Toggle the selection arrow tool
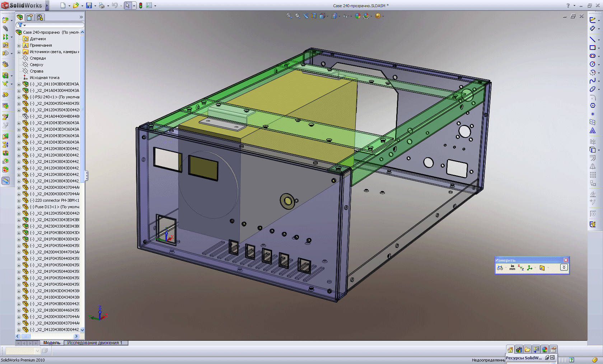This screenshot has height=364, width=603. pyautogui.click(x=127, y=5)
